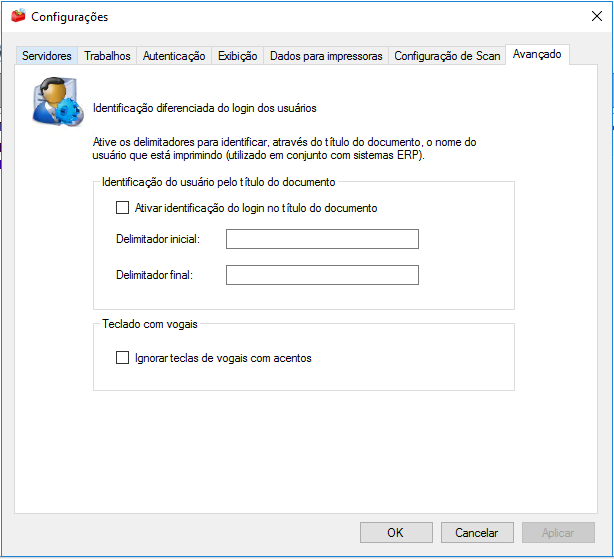Click the Cancelar button
The height and width of the screenshot is (559, 614).
[476, 533]
